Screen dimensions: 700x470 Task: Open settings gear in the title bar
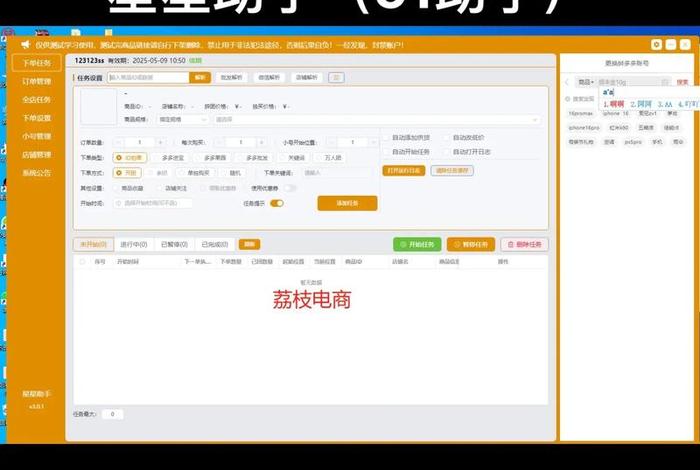pyautogui.click(x=656, y=45)
